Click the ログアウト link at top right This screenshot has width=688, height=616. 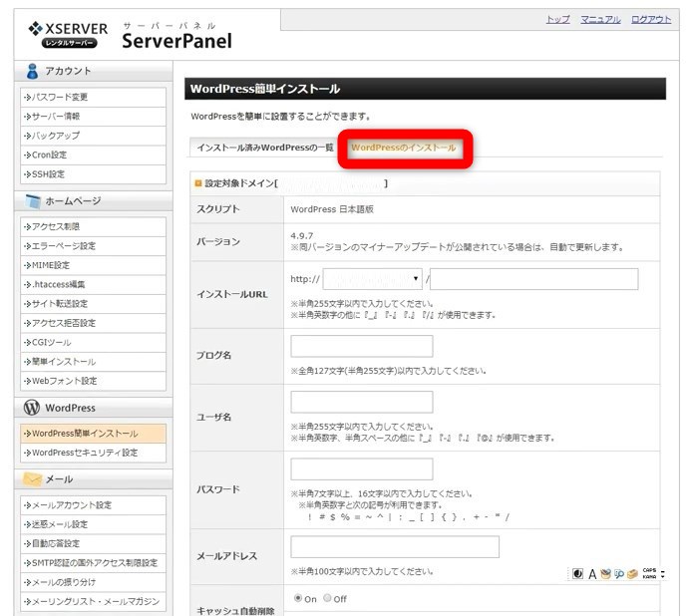651,19
